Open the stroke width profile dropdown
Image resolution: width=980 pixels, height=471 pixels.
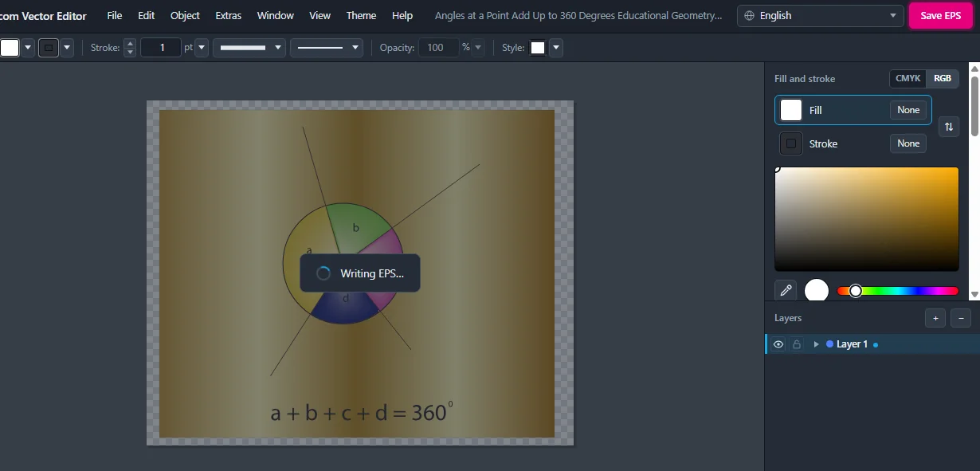(249, 48)
